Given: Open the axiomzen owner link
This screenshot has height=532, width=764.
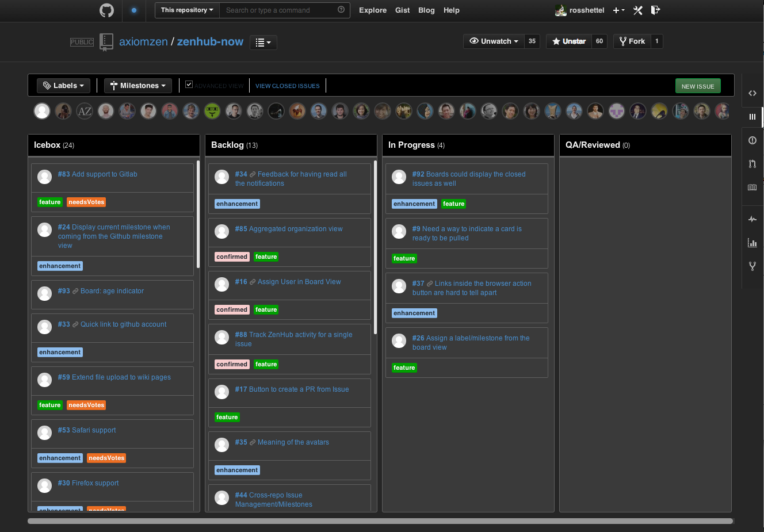Looking at the screenshot, I should pyautogui.click(x=143, y=42).
